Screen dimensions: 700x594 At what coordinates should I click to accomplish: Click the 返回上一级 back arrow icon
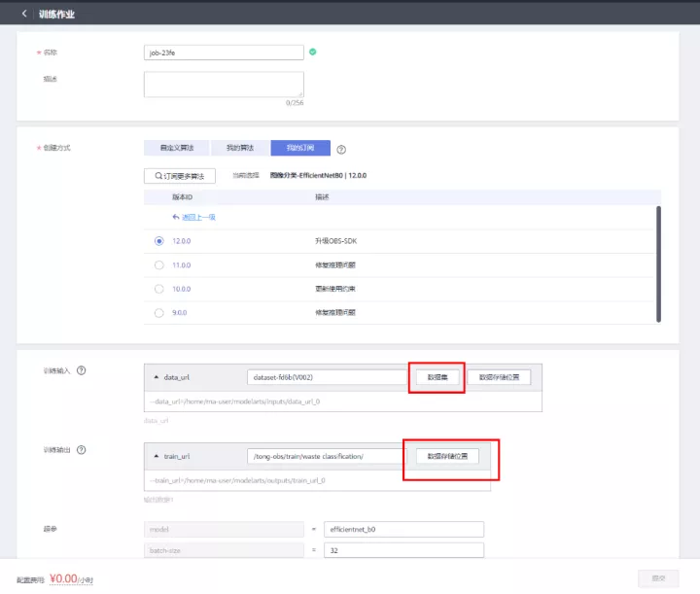pyautogui.click(x=176, y=217)
